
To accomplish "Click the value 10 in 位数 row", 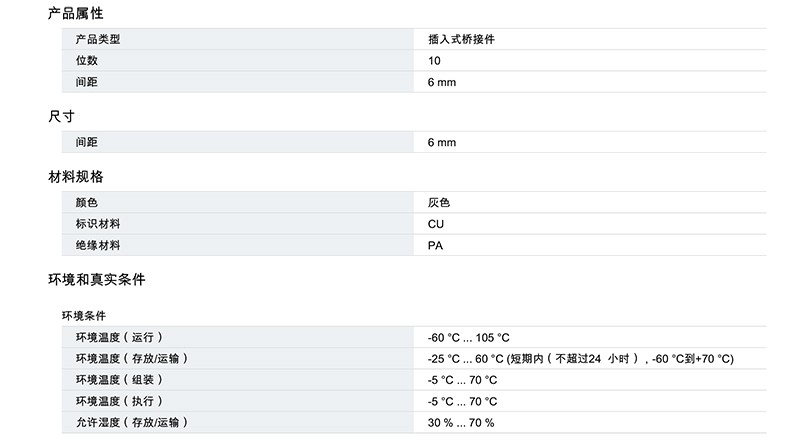I will (434, 61).
